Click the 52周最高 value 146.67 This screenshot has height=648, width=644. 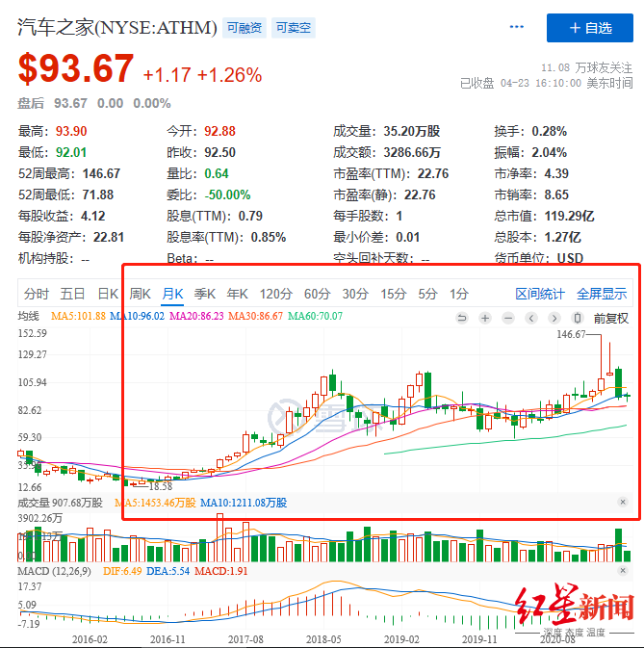point(101,173)
